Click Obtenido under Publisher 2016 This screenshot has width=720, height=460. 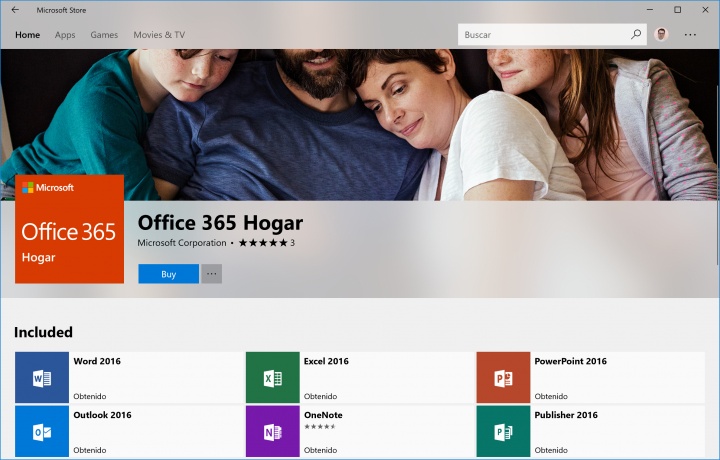(x=551, y=450)
